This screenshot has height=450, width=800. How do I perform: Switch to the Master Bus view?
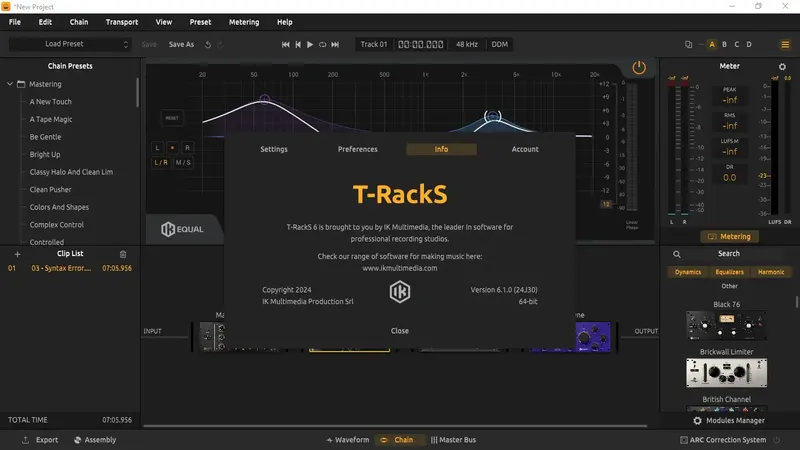pos(453,440)
